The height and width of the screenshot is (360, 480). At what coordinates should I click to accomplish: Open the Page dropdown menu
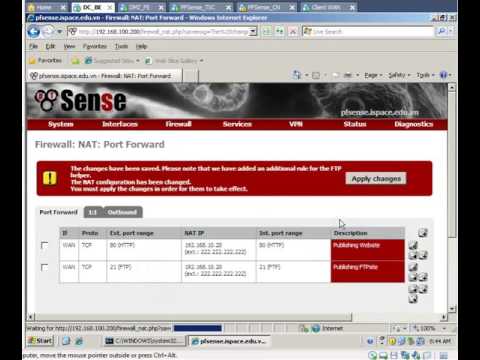point(373,75)
